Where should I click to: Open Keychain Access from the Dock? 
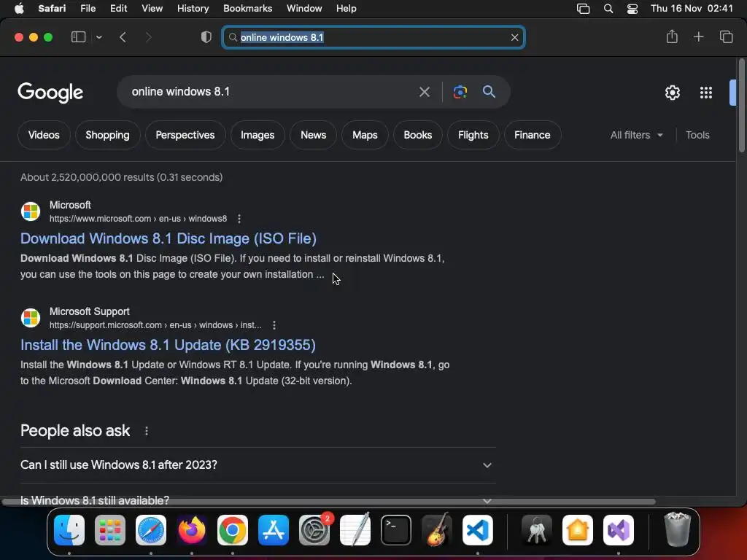coord(537,530)
